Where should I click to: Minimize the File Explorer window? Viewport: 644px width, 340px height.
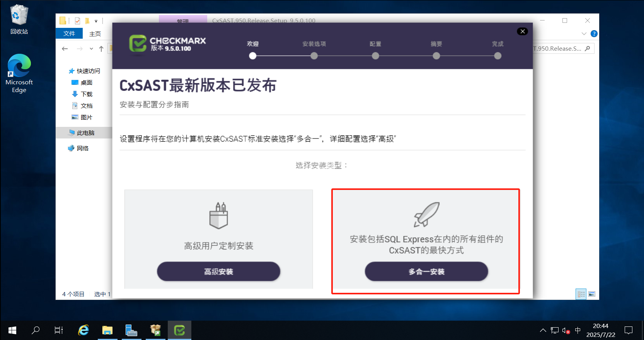pos(542,21)
